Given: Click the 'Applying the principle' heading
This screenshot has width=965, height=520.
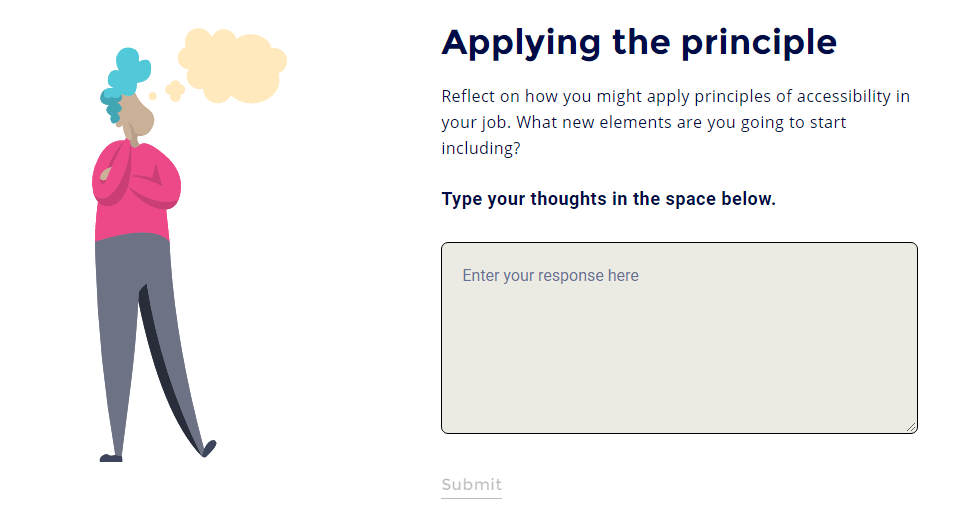Looking at the screenshot, I should (639, 42).
